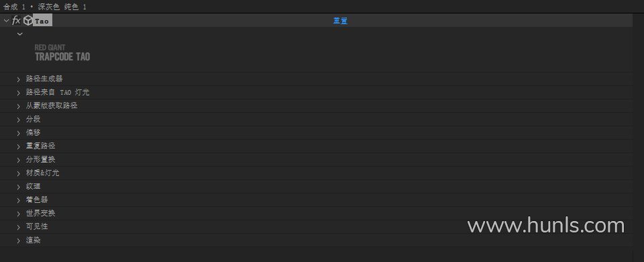Expand the 分形置换 group
Image resolution: width=644 pixels, height=262 pixels.
(19, 160)
